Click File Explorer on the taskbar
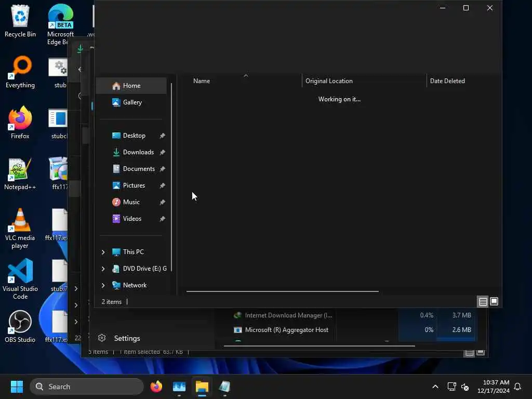The width and height of the screenshot is (532, 399). (202, 387)
